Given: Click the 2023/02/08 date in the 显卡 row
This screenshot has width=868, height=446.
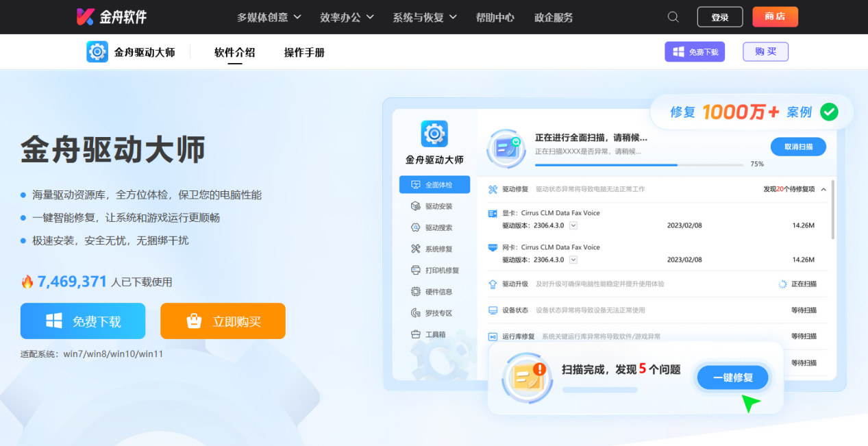Looking at the screenshot, I should (684, 225).
